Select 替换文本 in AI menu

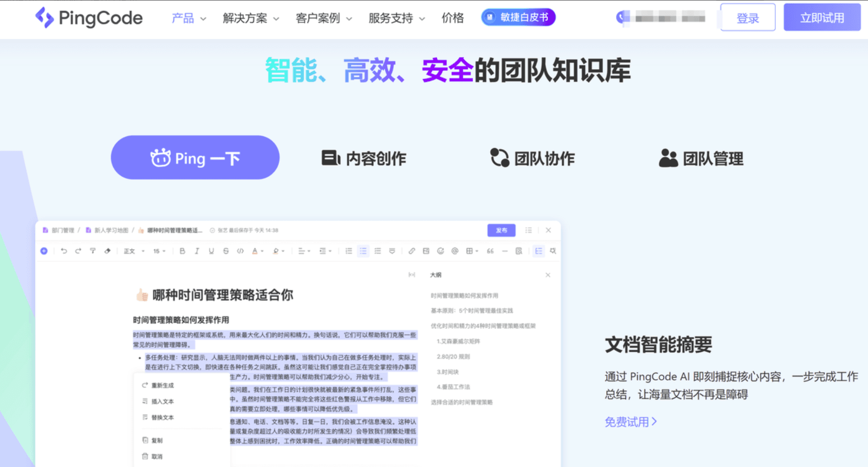[x=158, y=417]
